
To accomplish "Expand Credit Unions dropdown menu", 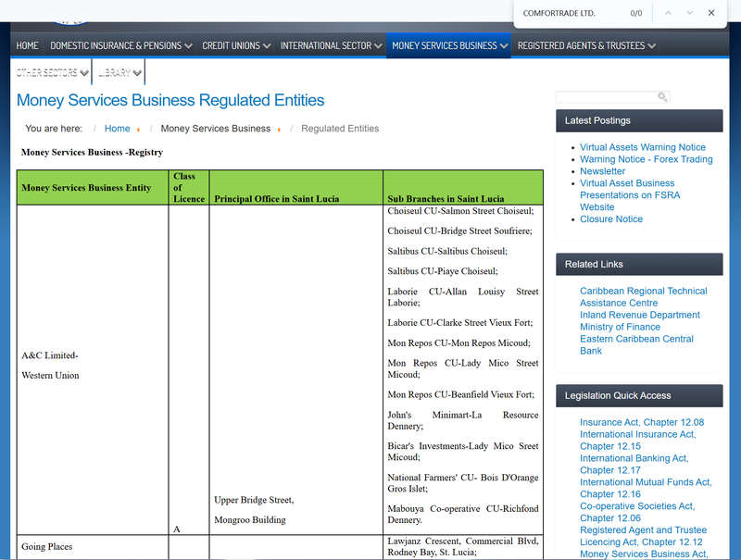I will coord(236,45).
